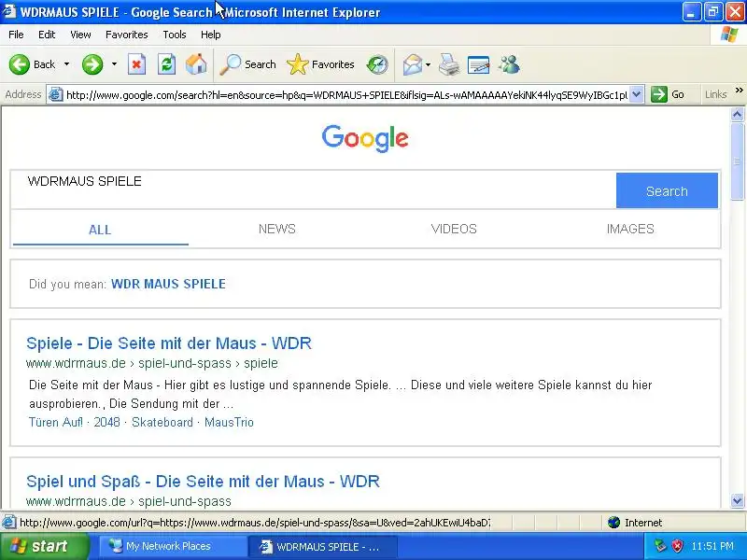Open 'Spiele - Die Seite mit der Maus' result
747x560 pixels.
click(x=169, y=343)
